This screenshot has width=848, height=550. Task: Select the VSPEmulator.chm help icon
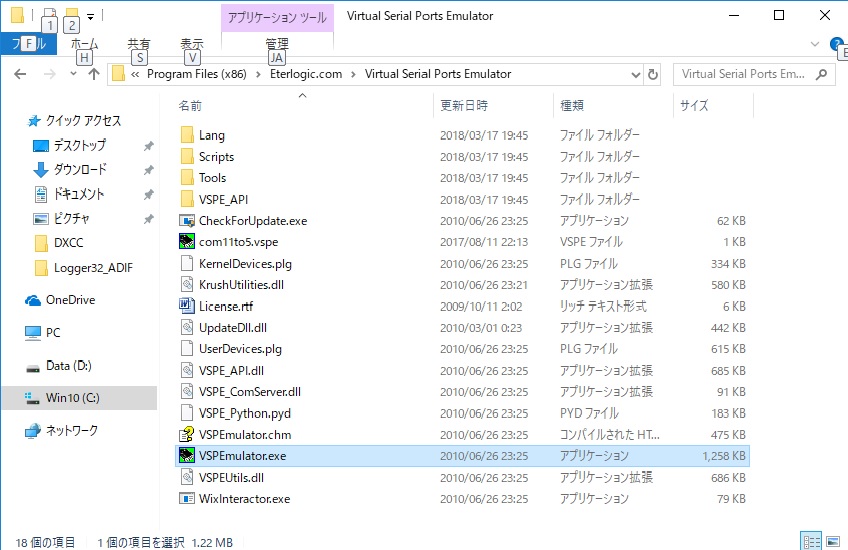(187, 434)
